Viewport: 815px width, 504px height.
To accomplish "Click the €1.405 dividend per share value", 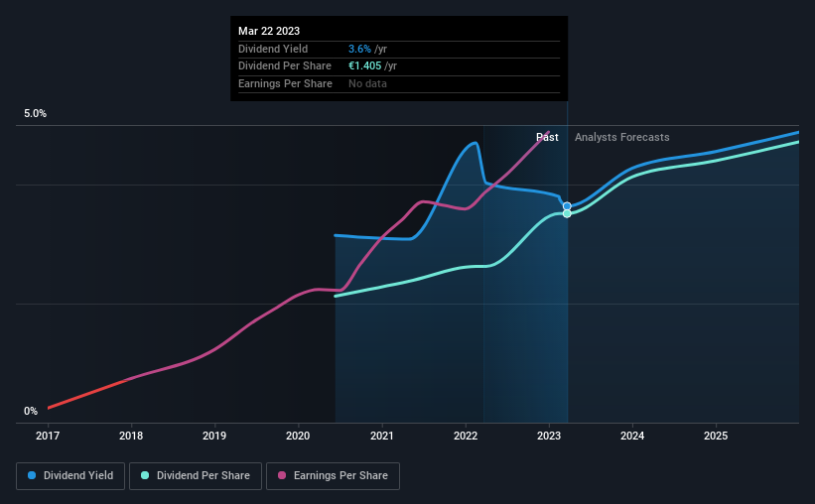I will coord(365,66).
